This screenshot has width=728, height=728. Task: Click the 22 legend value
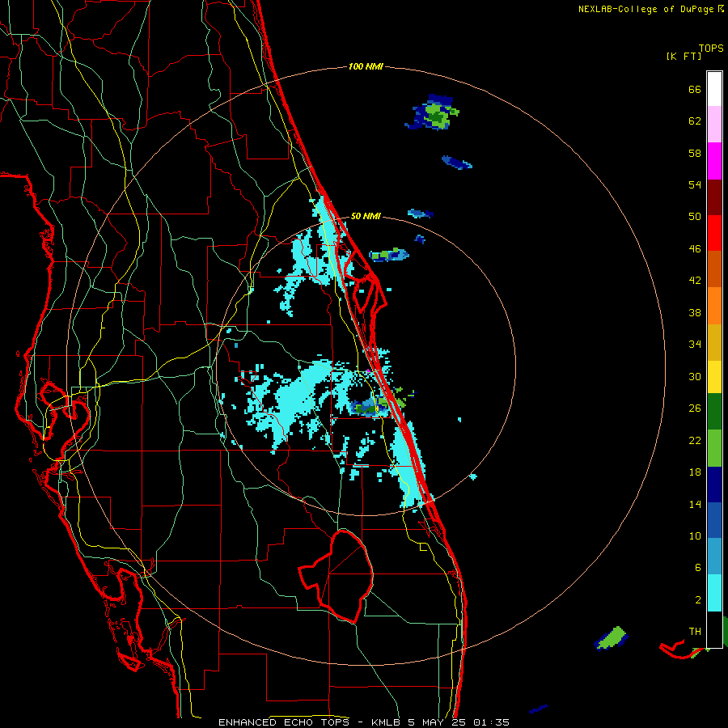click(x=695, y=440)
